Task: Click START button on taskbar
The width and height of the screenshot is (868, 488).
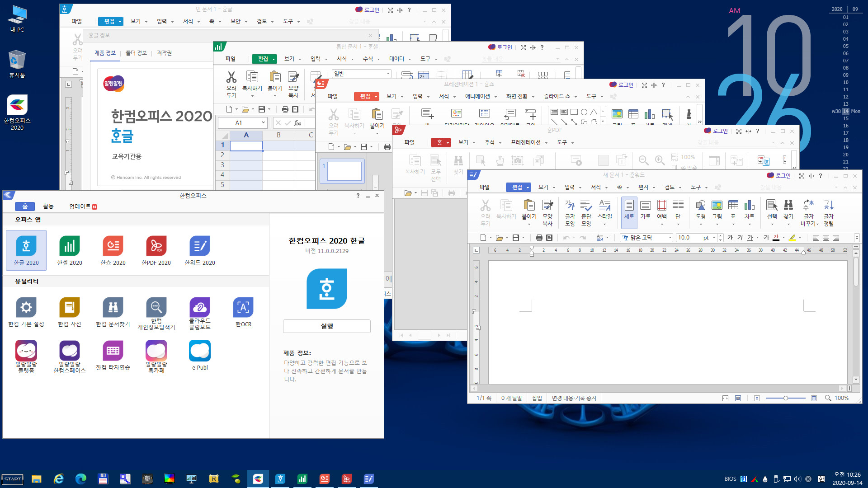Action: point(13,479)
